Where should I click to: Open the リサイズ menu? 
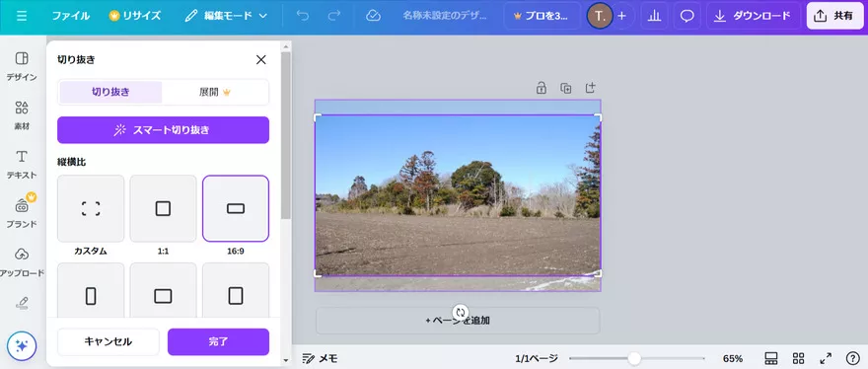pos(135,16)
